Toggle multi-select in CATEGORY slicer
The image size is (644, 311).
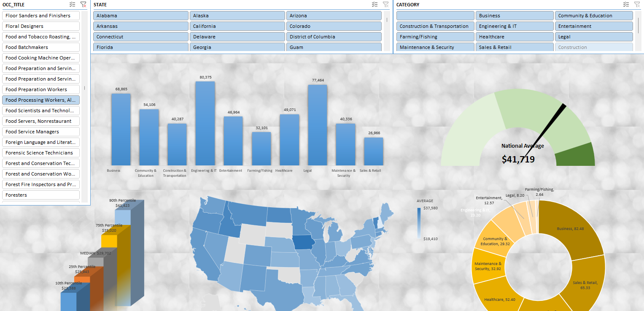pyautogui.click(x=626, y=5)
